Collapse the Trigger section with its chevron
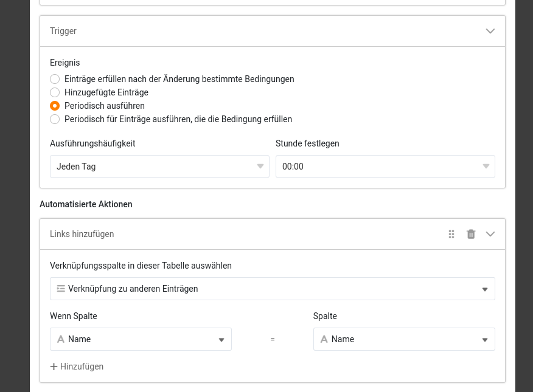 [x=490, y=31]
